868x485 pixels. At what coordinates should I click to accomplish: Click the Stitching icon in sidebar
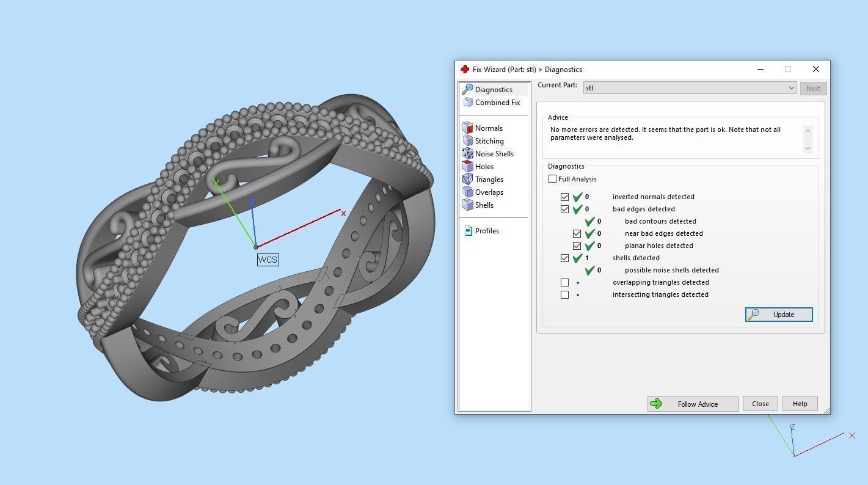click(468, 141)
